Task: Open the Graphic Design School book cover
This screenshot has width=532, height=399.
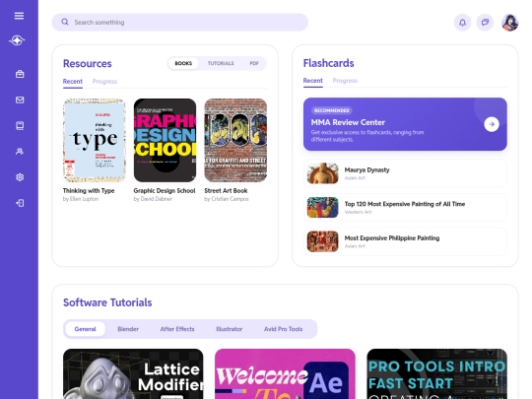Action: click(x=165, y=141)
